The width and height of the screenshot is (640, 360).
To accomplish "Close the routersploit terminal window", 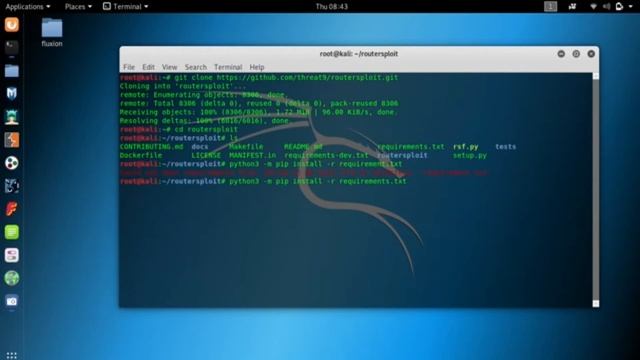I will 591,54.
